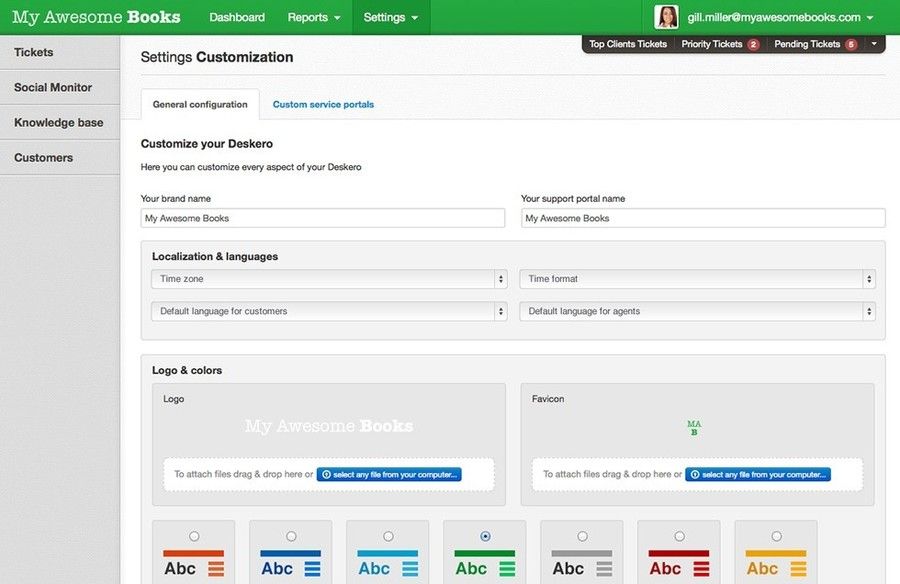This screenshot has height=584, width=900.
Task: Open the Time format dropdown
Action: pos(697,279)
